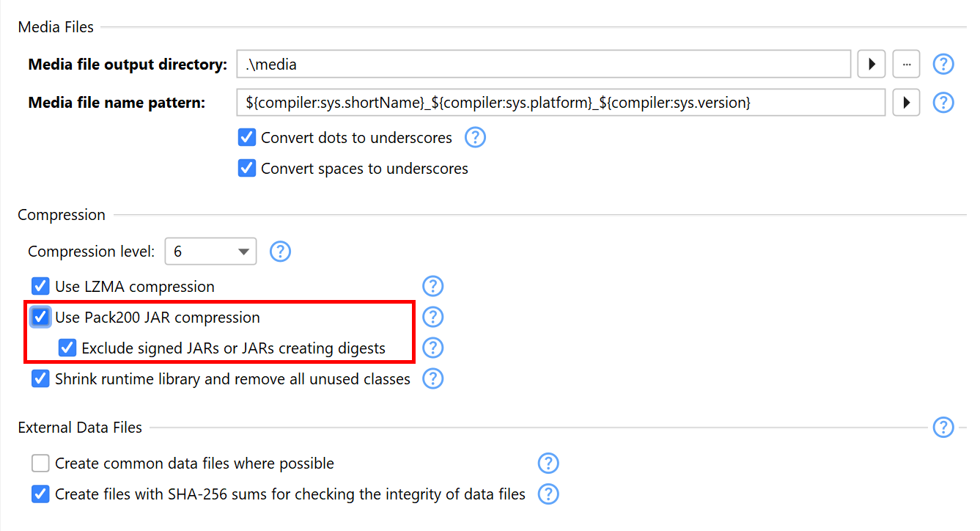Screen dimensions: 980x531
Task: Click the Media file name pattern field
Action: (x=560, y=103)
